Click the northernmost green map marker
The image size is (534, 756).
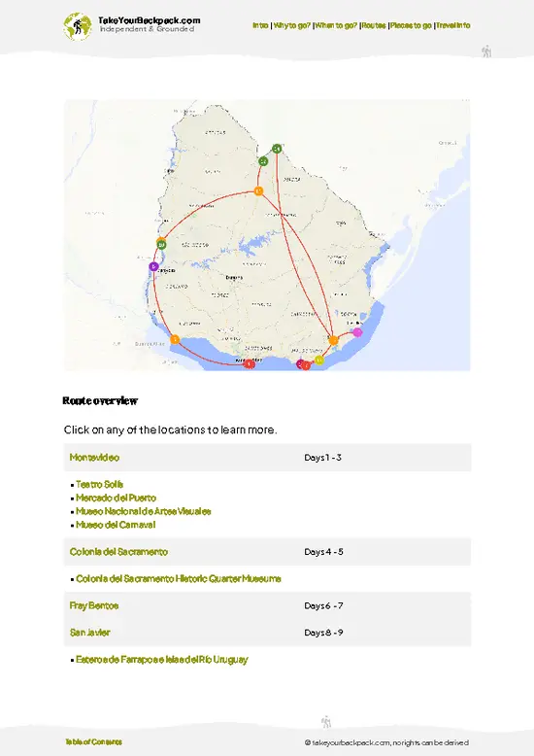click(277, 149)
